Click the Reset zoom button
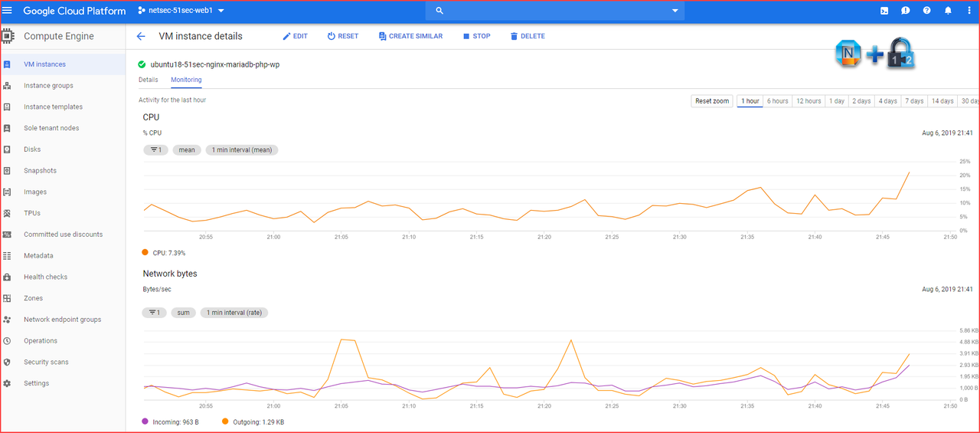The image size is (980, 433). coord(712,101)
